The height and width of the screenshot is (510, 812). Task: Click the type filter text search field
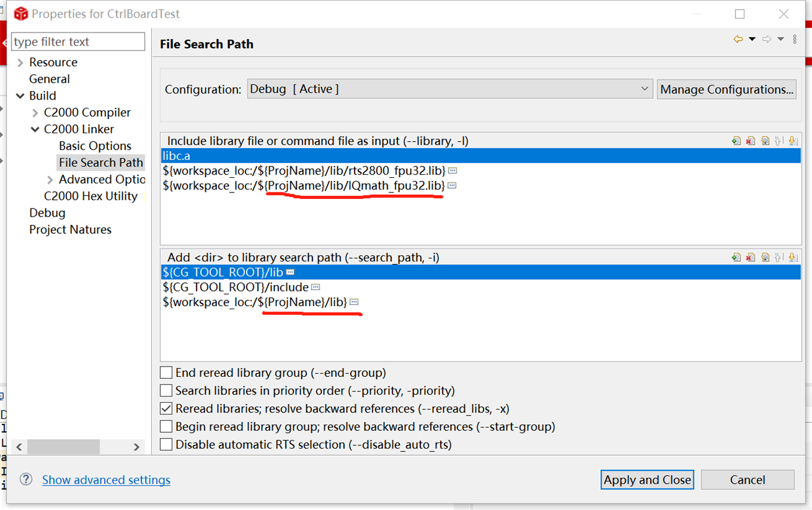click(78, 42)
